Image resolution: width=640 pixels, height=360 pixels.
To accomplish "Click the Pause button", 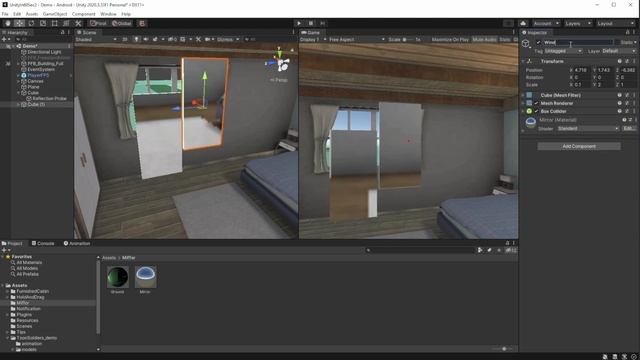I will point(311,23).
